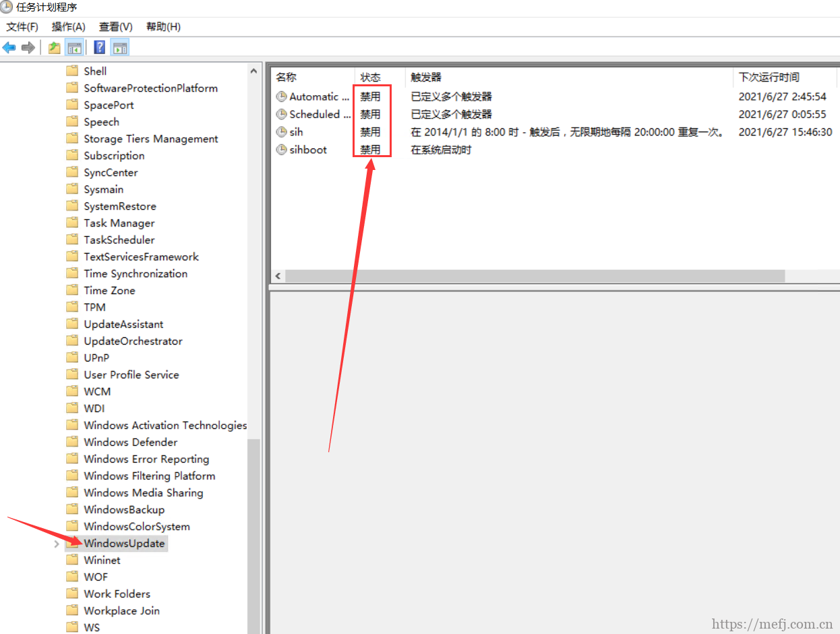Click the Back arrow toolbar icon

pos(9,48)
